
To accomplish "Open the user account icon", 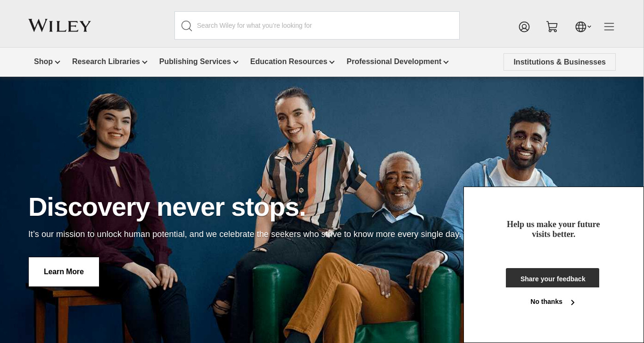I will pyautogui.click(x=524, y=27).
